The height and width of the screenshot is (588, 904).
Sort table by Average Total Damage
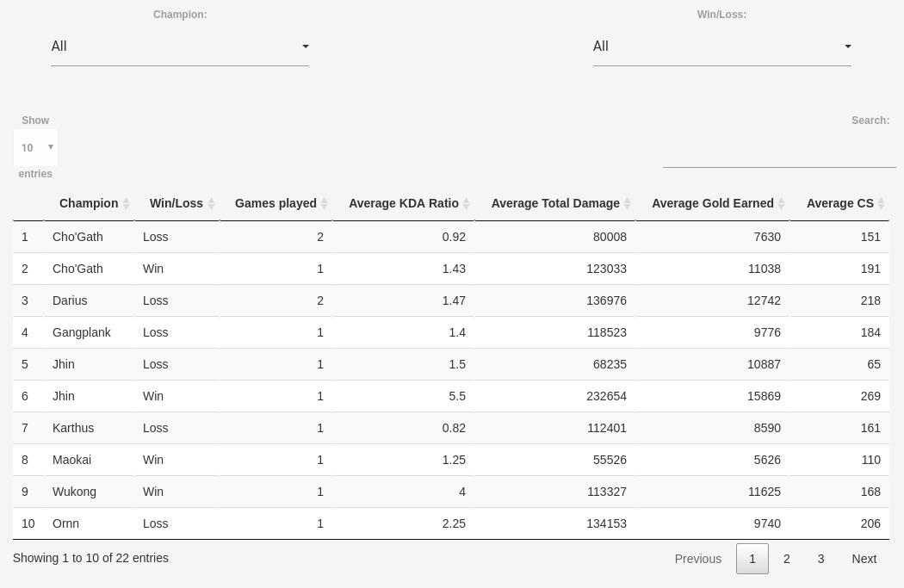click(x=555, y=203)
